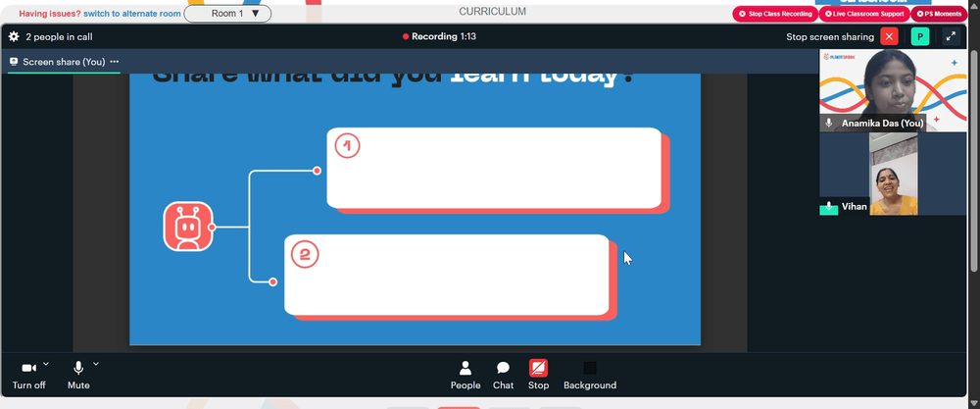Click Recording 1:13 indicator
Image resolution: width=980 pixels, height=409 pixels.
[x=439, y=37]
